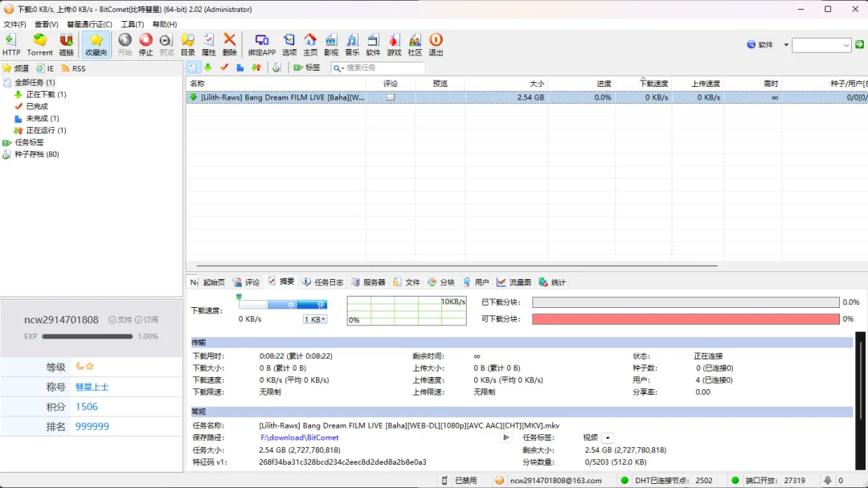Click the red checkmark completed filter
This screenshot has width=868, height=488.
pos(224,68)
